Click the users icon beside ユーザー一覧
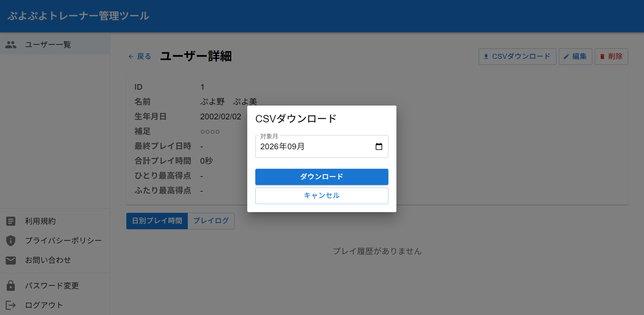Screen dimensions: 644x315 [11, 45]
